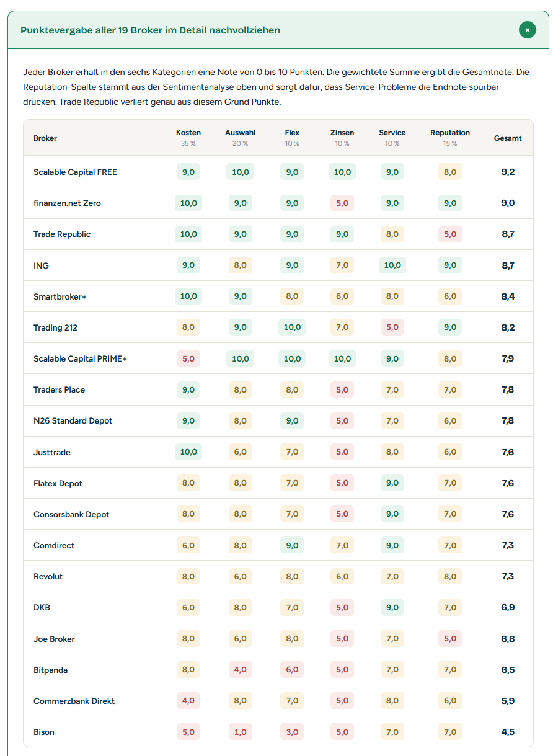The height and width of the screenshot is (756, 553).
Task: Click the Justtrade Kosten badge 10,0
Action: coord(188,451)
